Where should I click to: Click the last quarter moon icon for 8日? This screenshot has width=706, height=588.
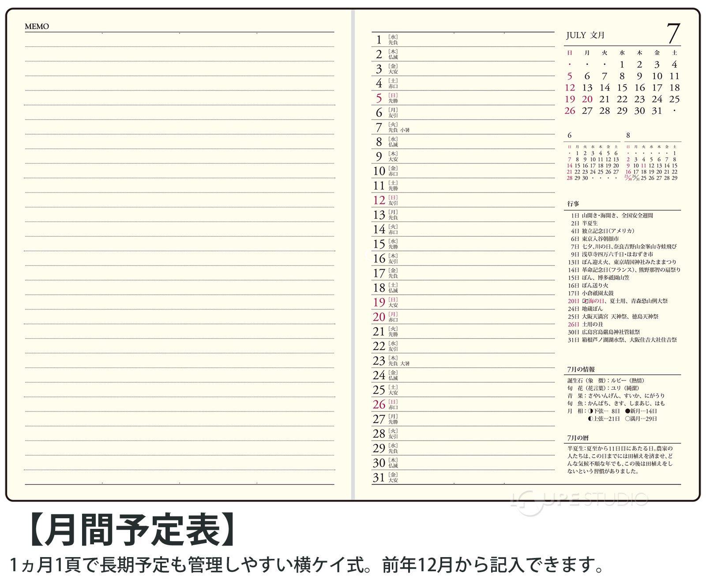(590, 411)
